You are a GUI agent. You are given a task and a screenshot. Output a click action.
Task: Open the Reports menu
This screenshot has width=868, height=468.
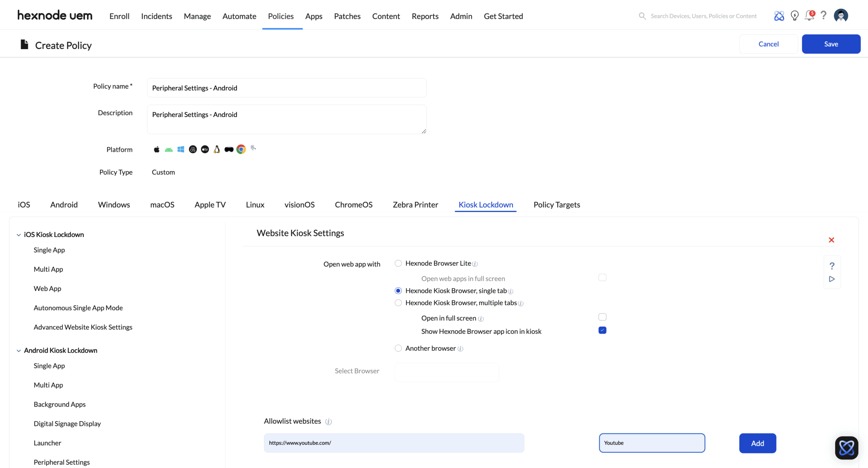(425, 16)
